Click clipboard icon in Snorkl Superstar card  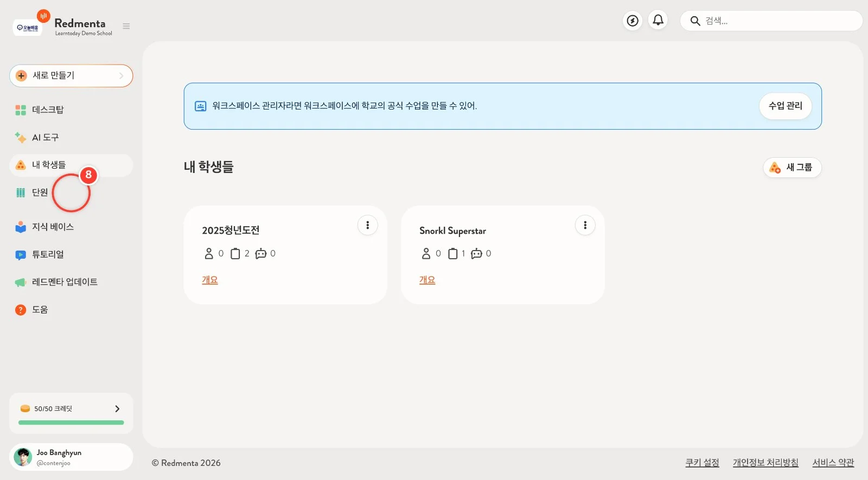[x=453, y=253]
